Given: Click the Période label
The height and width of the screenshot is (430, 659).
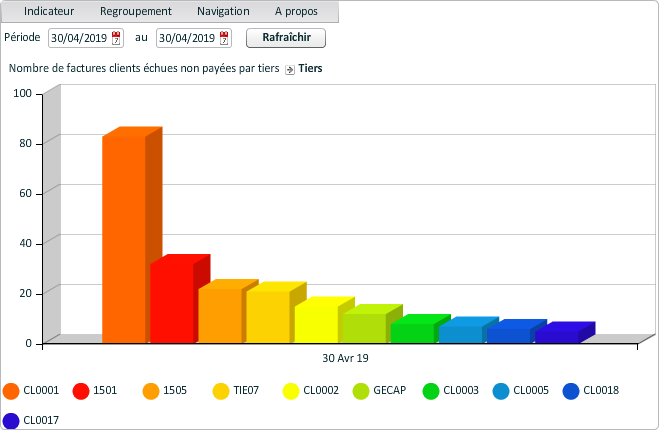Looking at the screenshot, I should [x=22, y=37].
